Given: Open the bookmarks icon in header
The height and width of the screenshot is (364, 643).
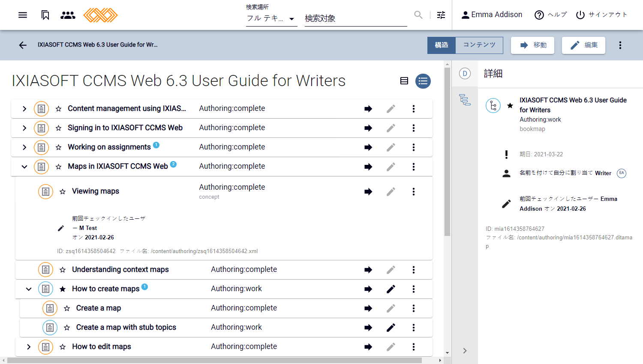Looking at the screenshot, I should pyautogui.click(x=45, y=15).
